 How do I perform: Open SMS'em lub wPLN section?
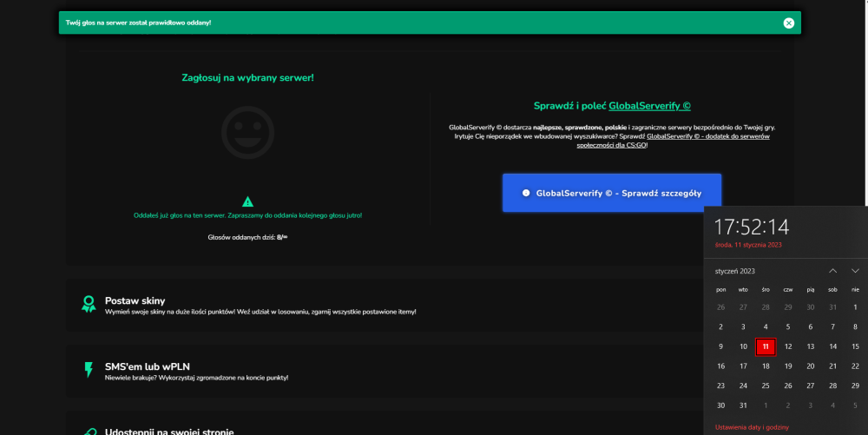pos(385,371)
